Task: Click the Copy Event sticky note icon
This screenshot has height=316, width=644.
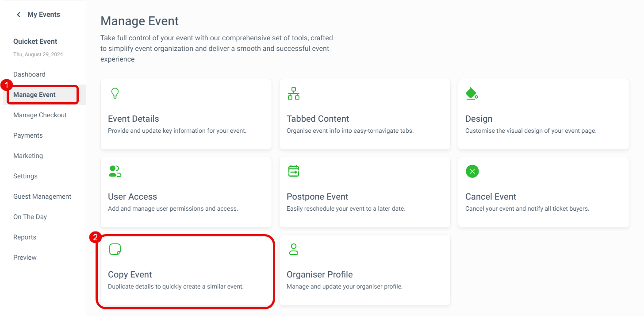Action: click(115, 249)
